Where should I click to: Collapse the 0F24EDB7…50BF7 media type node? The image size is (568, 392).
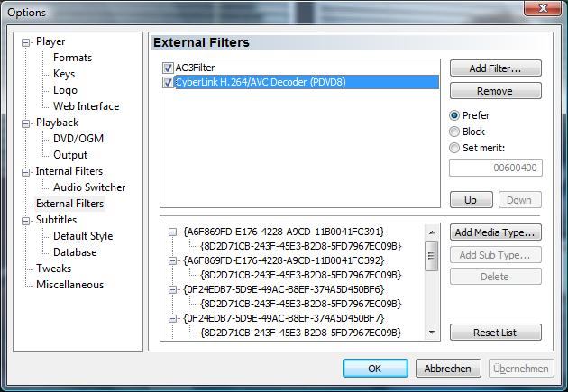(173, 318)
